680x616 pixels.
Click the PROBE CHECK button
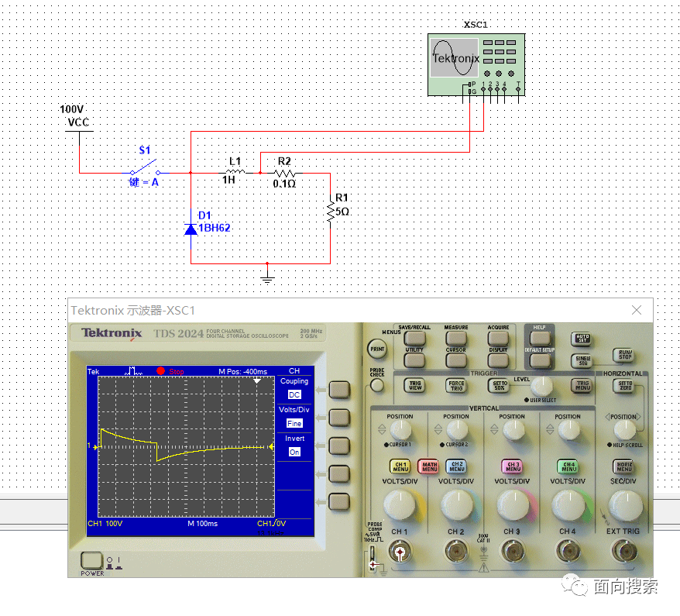coord(377,385)
